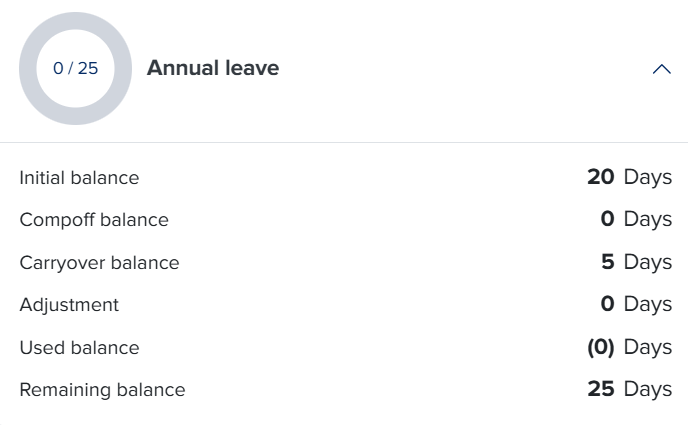Select the Days unit in Carryover row

[x=648, y=262]
